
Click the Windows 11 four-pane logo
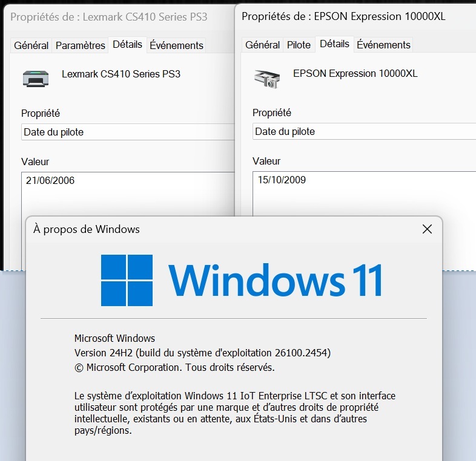click(x=127, y=280)
